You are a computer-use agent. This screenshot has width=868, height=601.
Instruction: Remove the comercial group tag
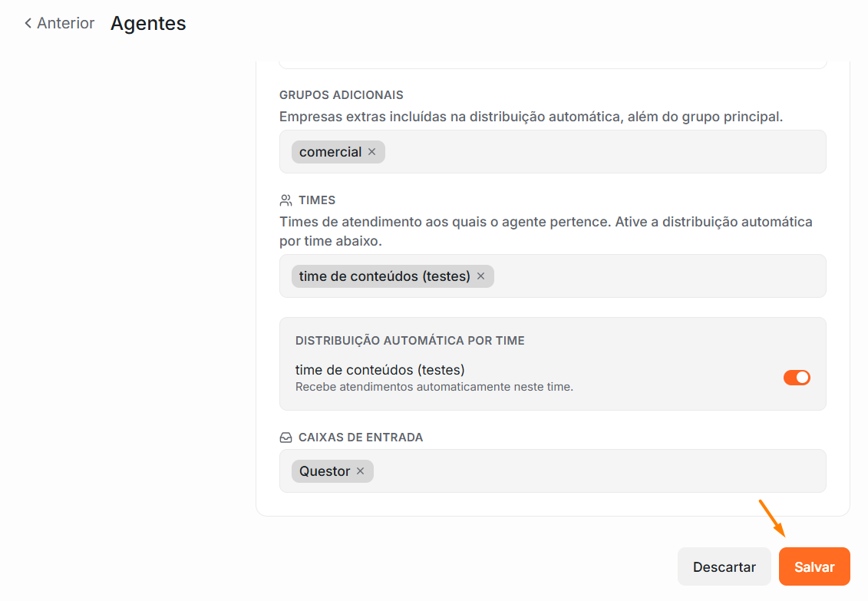pyautogui.click(x=372, y=152)
